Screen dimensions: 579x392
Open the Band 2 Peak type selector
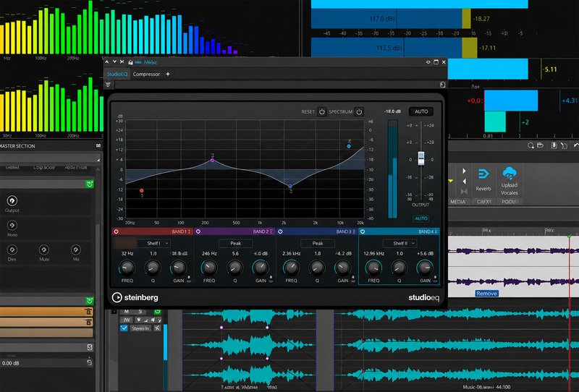[x=236, y=243]
